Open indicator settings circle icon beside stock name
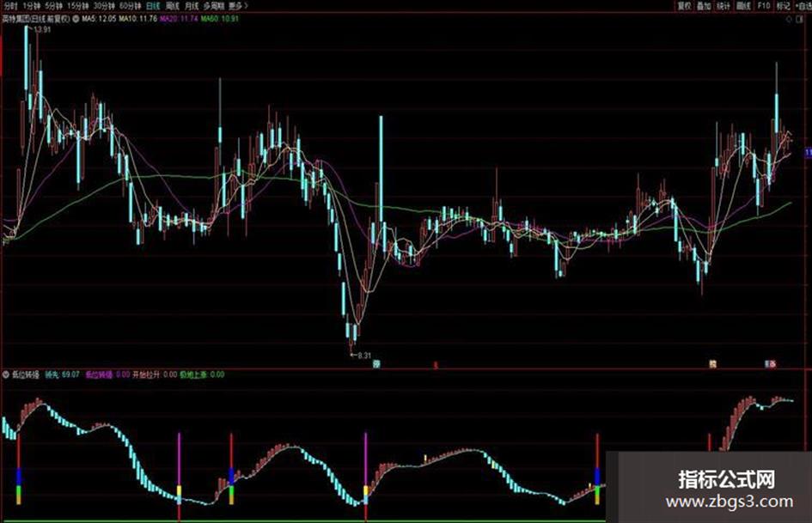 pos(76,19)
